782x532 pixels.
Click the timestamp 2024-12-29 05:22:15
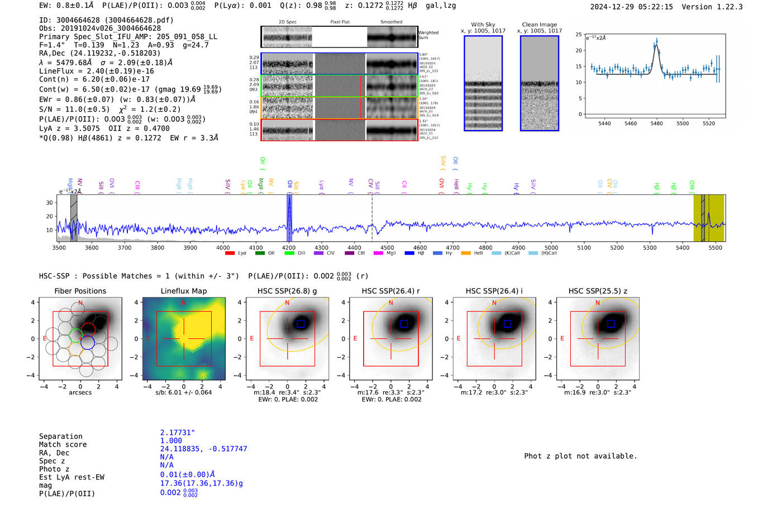[x=632, y=7]
